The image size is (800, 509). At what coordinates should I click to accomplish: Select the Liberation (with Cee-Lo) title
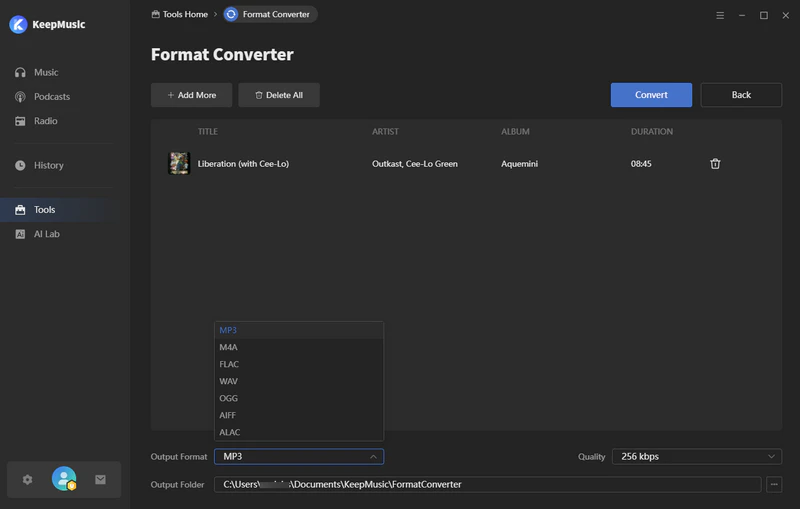(243, 164)
